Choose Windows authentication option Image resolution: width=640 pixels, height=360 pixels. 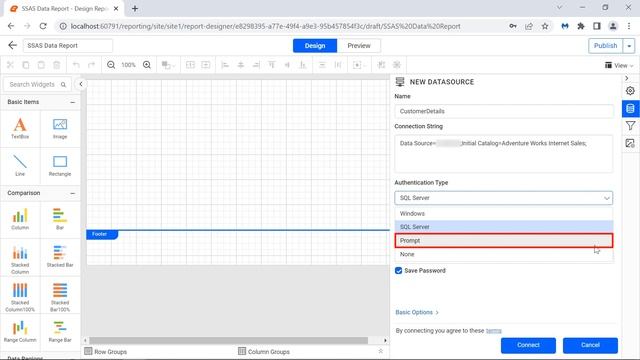[x=504, y=213]
